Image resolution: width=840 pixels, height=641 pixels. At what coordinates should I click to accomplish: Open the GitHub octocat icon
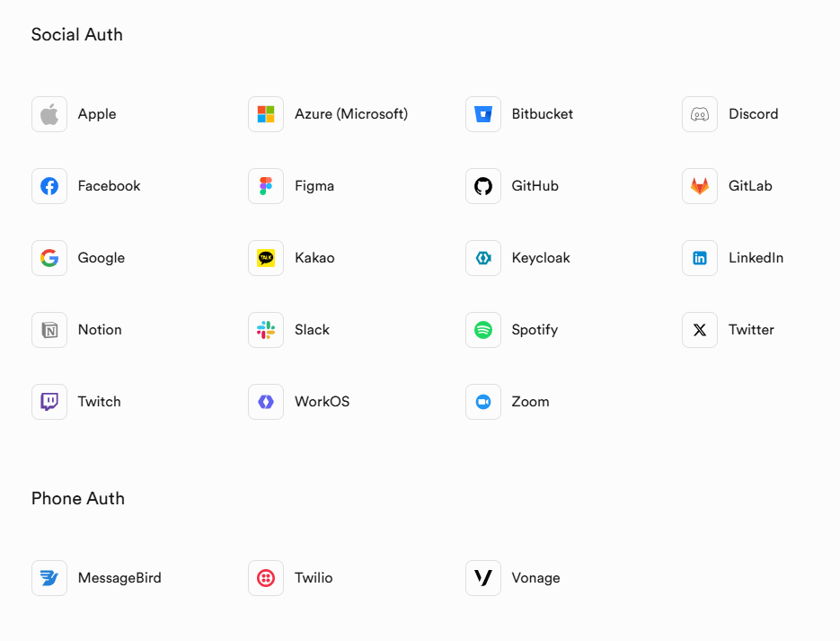pos(483,186)
